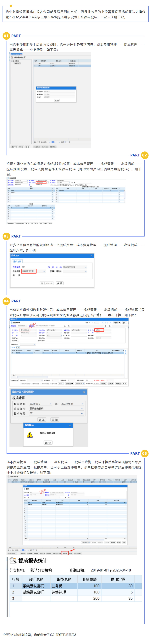Image resolution: width=152 pixels, height=644 pixels.
Task: Click the ellipsis next to 分支机构 in 提成计算
Action: [x=82, y=409]
